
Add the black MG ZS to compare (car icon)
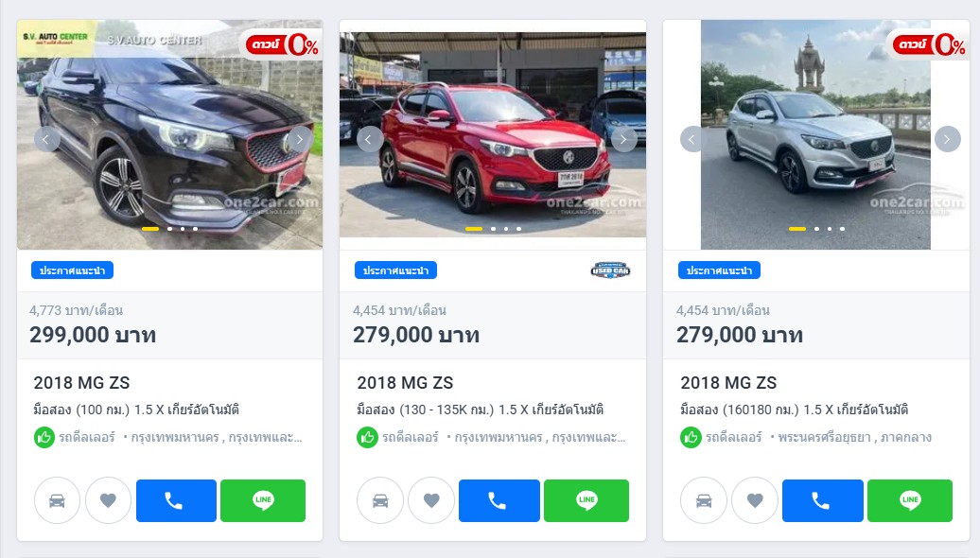(x=57, y=500)
